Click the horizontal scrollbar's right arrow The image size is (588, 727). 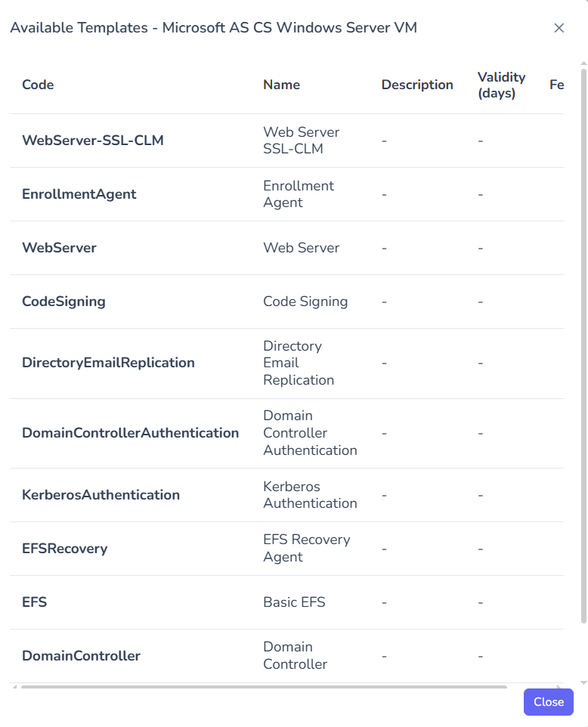coord(561,687)
